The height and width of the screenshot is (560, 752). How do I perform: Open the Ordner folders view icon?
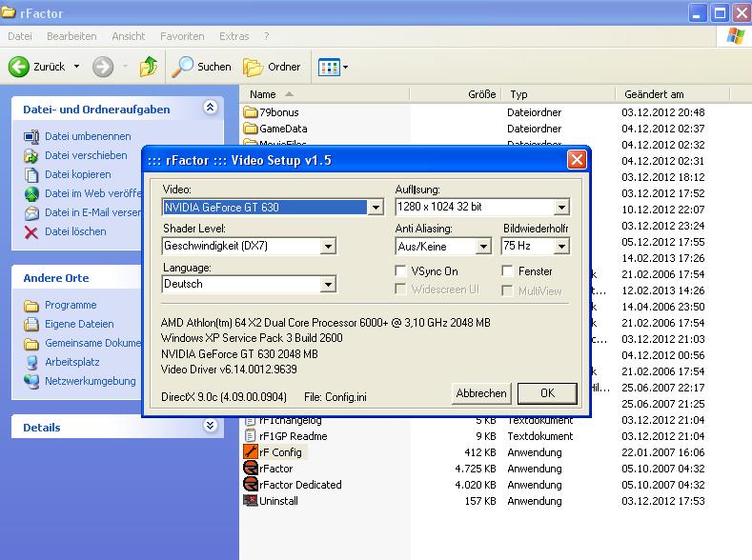(x=253, y=67)
